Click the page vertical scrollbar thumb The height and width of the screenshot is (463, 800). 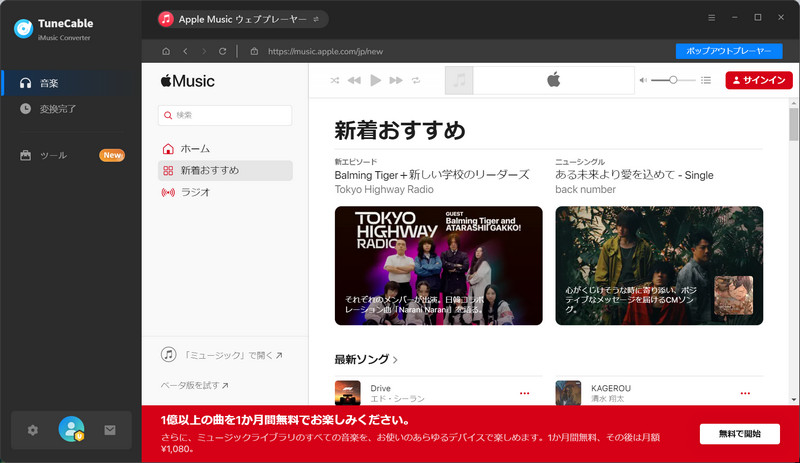click(793, 124)
